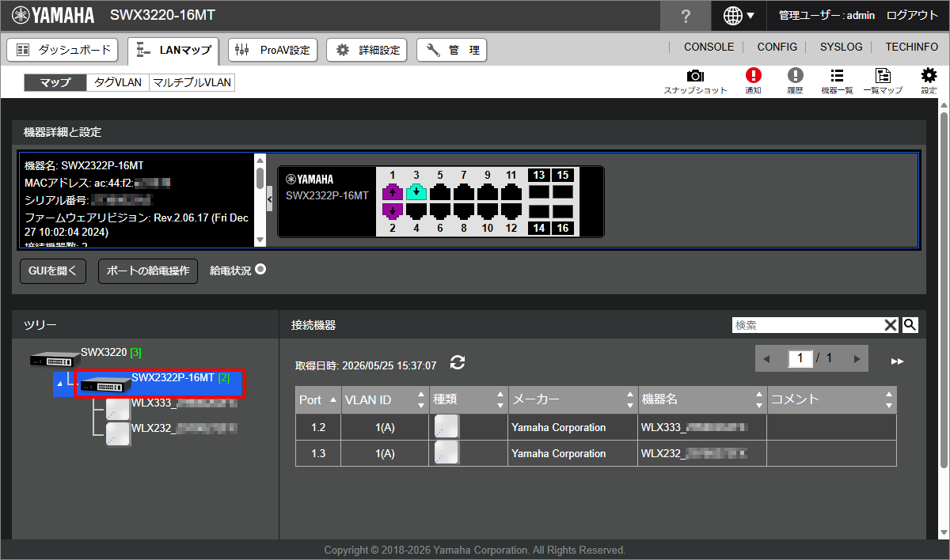
Task: Toggle the power supply status radio button
Action: point(260,269)
